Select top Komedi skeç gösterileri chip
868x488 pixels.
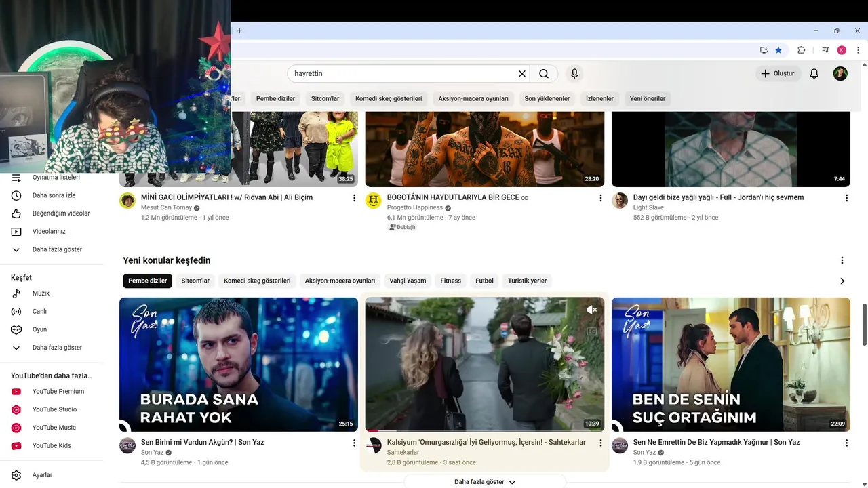coord(389,98)
